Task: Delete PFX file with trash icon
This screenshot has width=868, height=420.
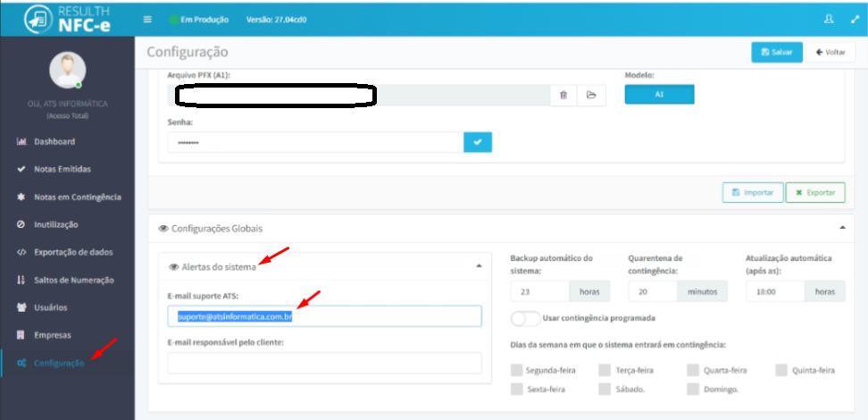Action: (563, 96)
